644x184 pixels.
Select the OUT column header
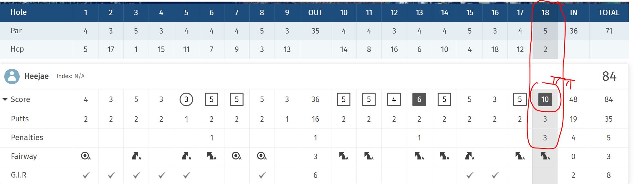(x=315, y=13)
